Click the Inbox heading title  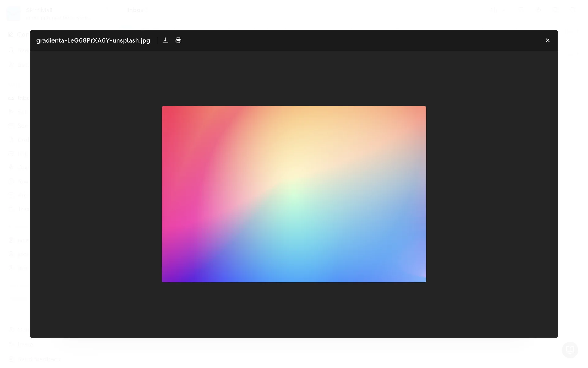click(x=135, y=10)
